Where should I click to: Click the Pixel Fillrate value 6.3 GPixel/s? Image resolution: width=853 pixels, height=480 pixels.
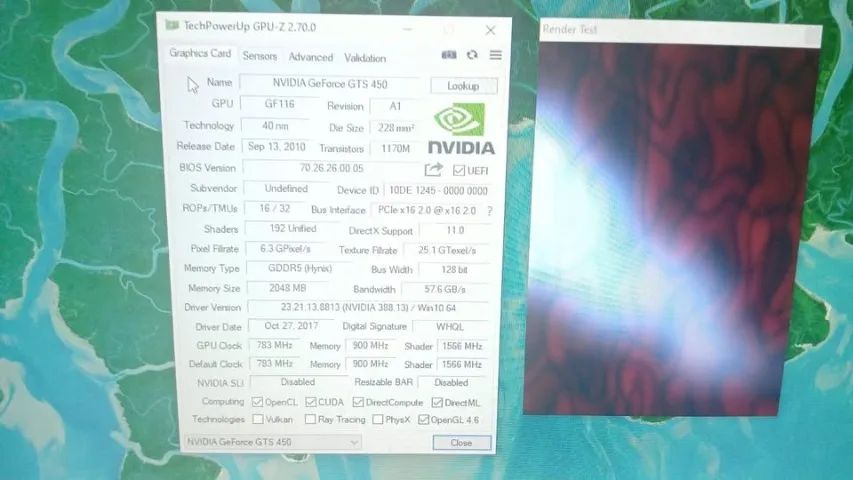[285, 249]
